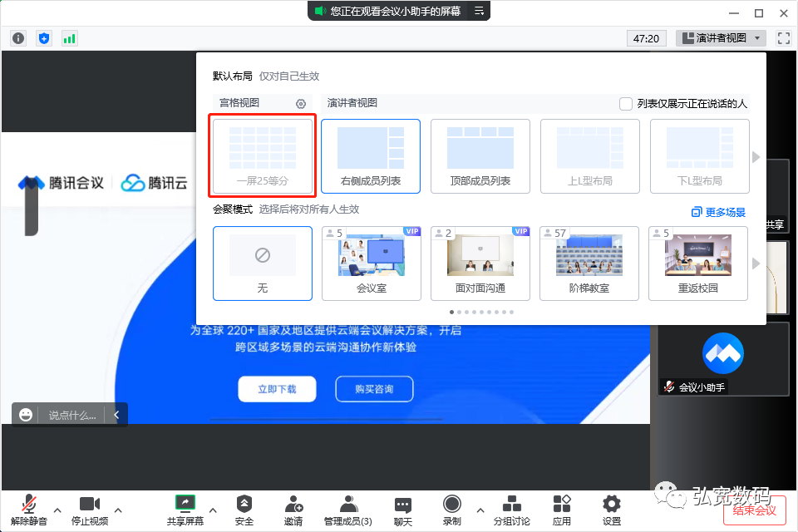
Task: Open 分组讨论 breakout rooms
Action: pos(512,508)
